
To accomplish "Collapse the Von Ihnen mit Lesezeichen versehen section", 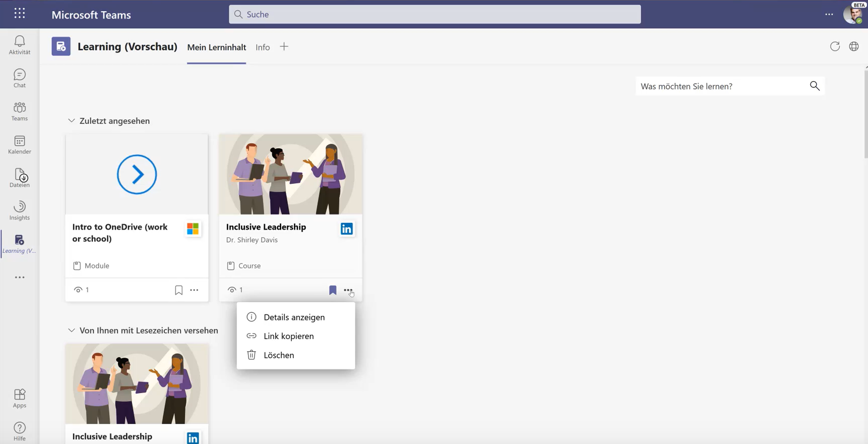I will pos(72,330).
